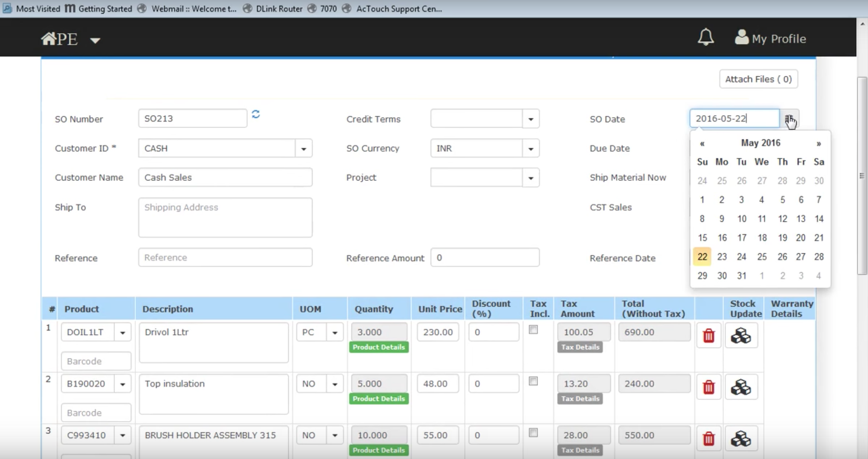Screen dimensions: 868x459
Task: Delete the DOIL1LT product row
Action: tap(708, 336)
